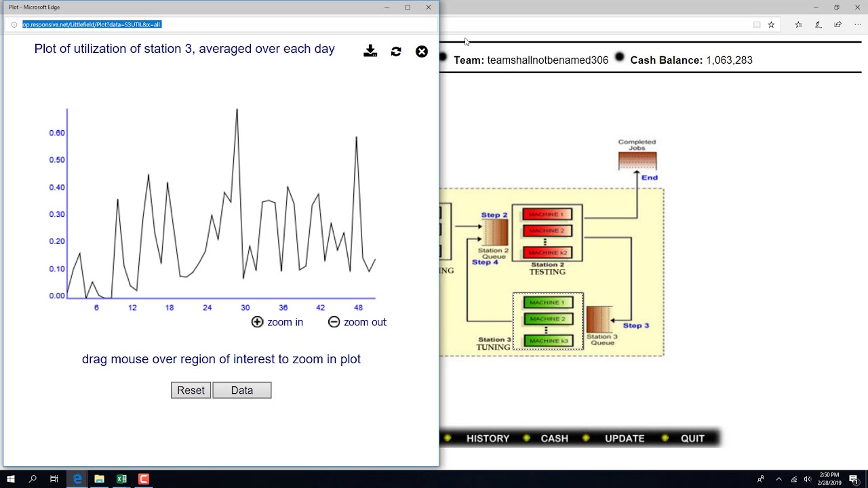Select the Station 2 Queue icon
Screen dimensions: 868x488
click(495, 232)
